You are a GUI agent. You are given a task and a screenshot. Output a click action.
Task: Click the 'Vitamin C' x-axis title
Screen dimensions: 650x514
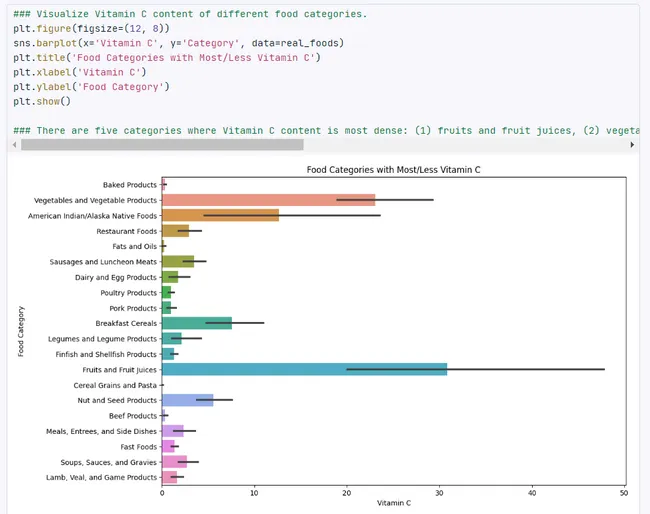tap(394, 503)
